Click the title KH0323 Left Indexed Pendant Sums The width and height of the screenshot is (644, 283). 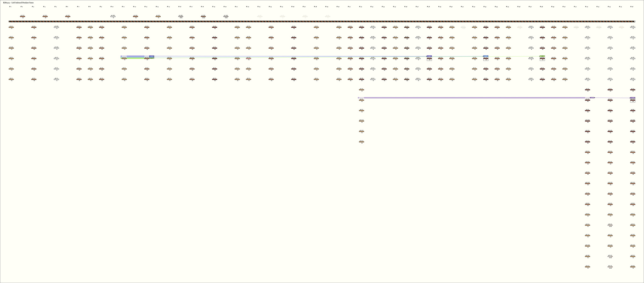18,3
